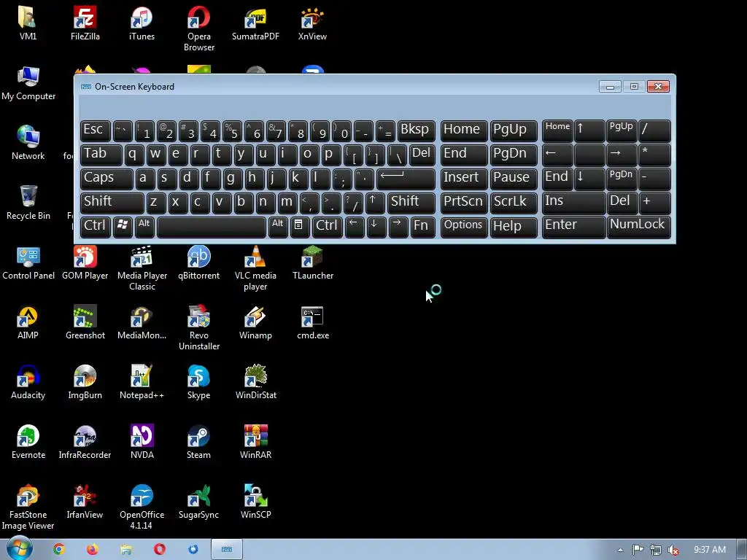Select cmd.exe shortcut icon
The height and width of the screenshot is (560, 747).
(312, 322)
